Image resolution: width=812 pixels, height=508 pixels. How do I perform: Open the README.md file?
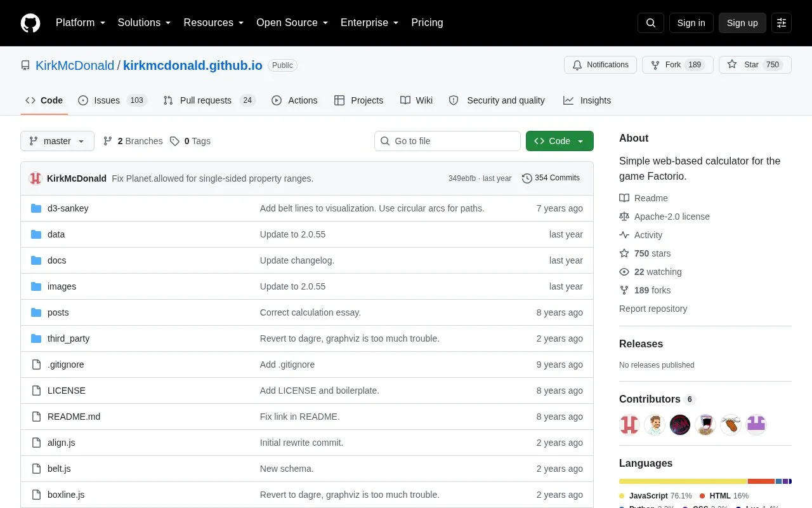point(74,417)
